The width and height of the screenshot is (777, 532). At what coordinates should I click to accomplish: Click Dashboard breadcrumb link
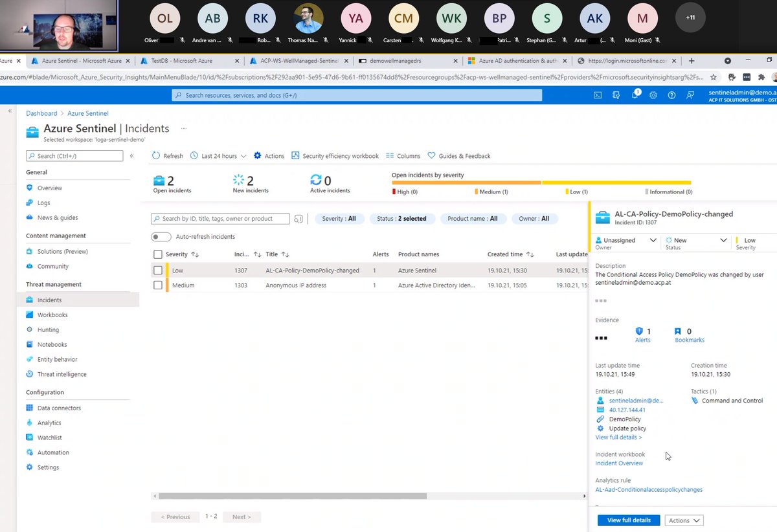[41, 113]
